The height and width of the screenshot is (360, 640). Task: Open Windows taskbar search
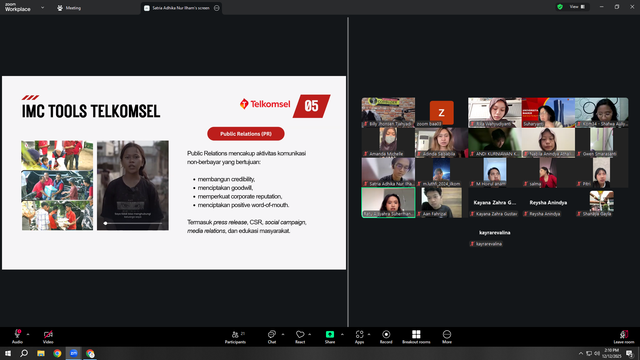[24, 353]
